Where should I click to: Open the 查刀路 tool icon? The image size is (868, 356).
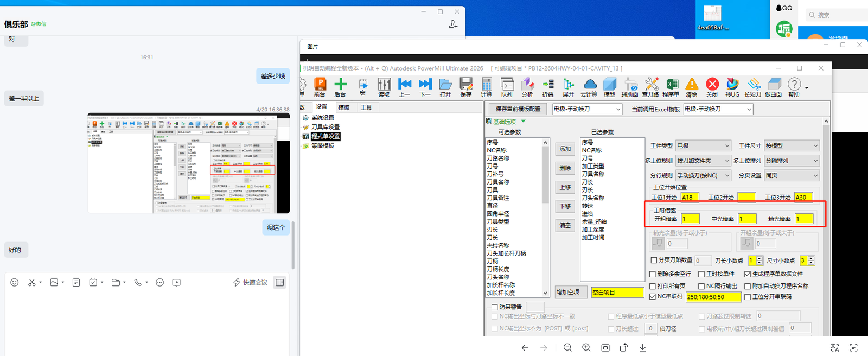coord(650,87)
